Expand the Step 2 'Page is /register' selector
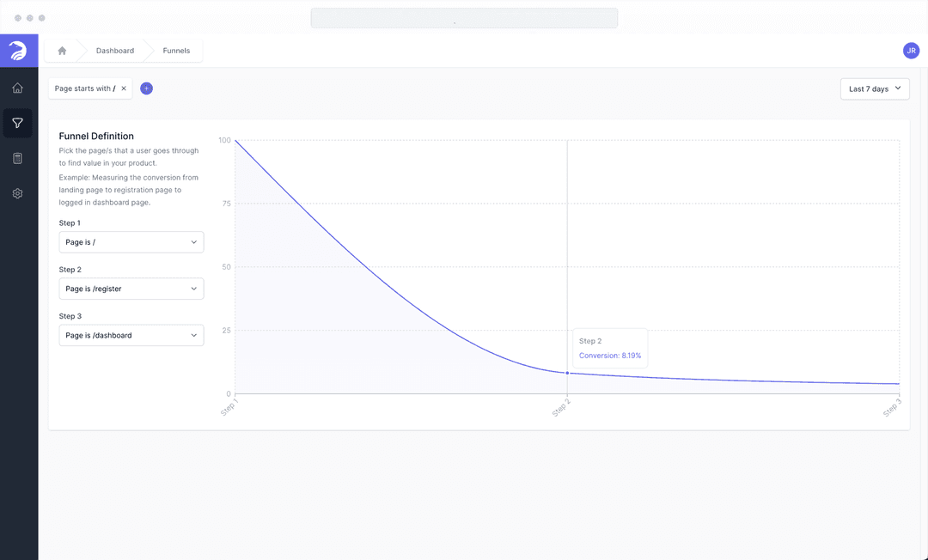 click(131, 288)
